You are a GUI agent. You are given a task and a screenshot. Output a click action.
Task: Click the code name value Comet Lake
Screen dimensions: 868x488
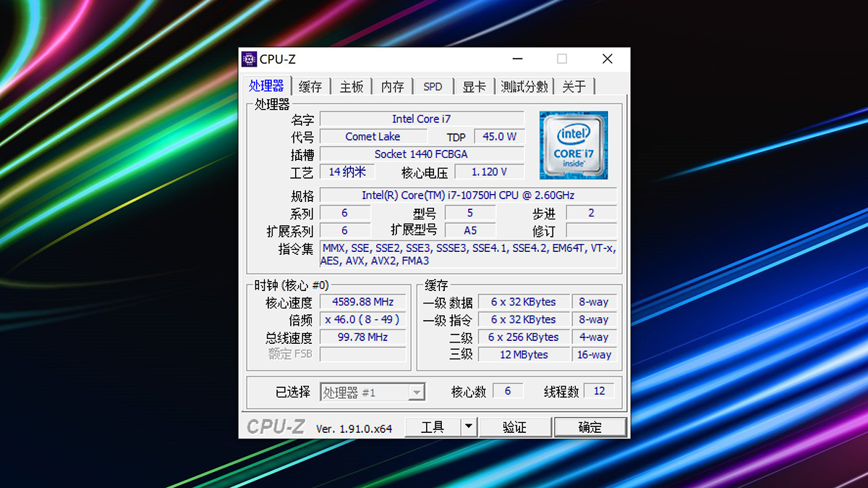(373, 136)
